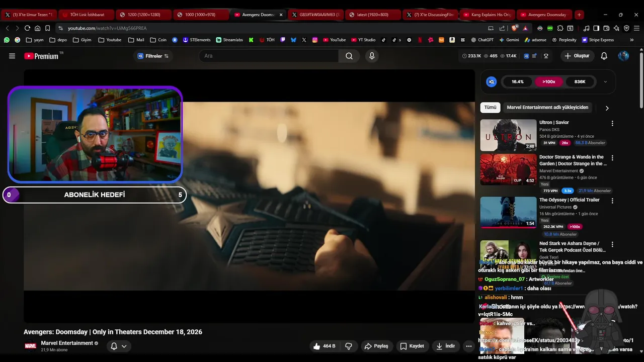The height and width of the screenshot is (362, 644).
Task: Open the ChatGPT bookmark
Action: pos(482,40)
